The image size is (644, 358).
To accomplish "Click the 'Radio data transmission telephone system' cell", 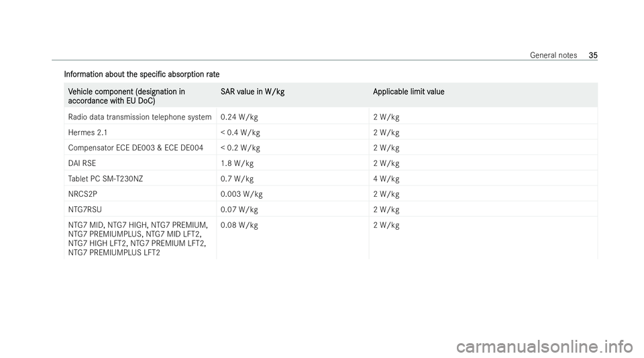I will tap(140, 117).
